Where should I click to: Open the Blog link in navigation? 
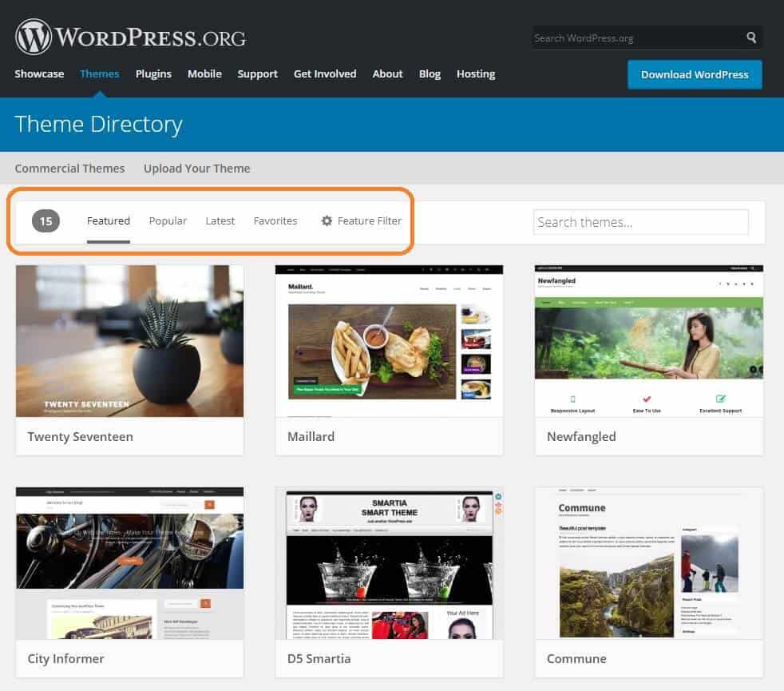pyautogui.click(x=430, y=74)
